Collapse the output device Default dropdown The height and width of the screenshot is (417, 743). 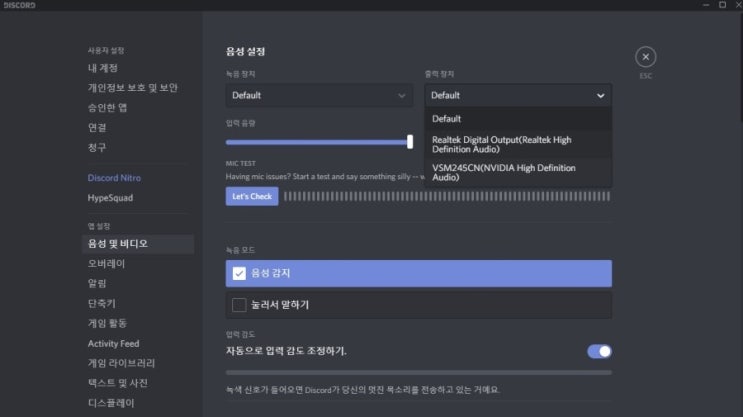pyautogui.click(x=518, y=96)
